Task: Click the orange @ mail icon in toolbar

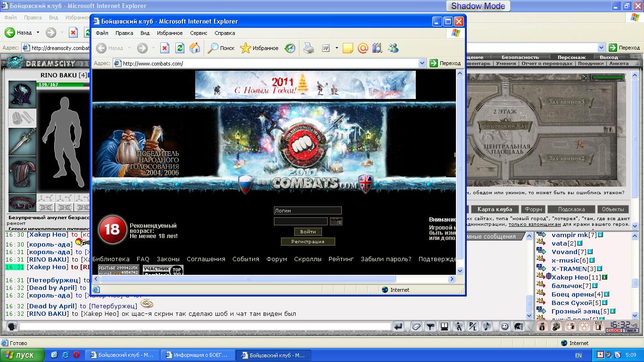Action: pos(363,48)
